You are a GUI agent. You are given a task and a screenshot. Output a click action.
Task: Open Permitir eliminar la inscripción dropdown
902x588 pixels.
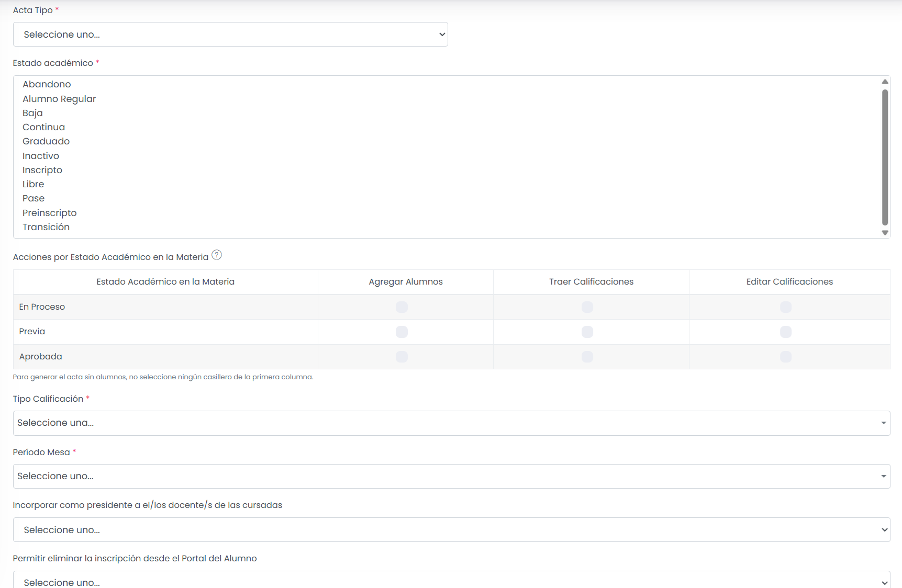(451, 580)
